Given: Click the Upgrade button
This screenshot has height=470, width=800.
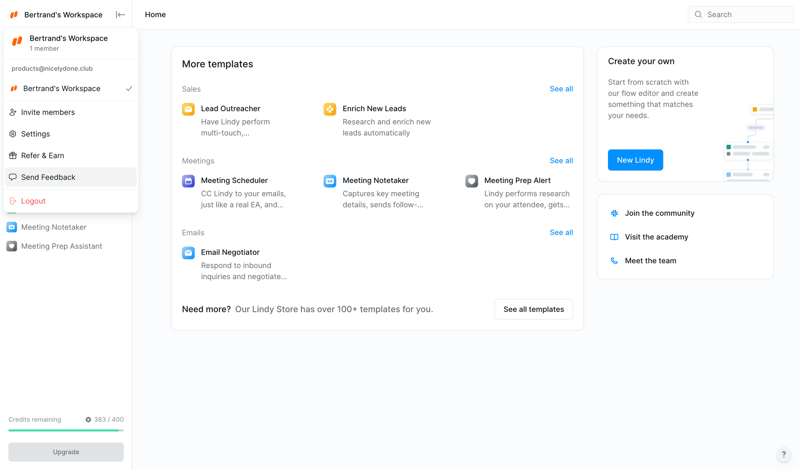Looking at the screenshot, I should coord(66,452).
